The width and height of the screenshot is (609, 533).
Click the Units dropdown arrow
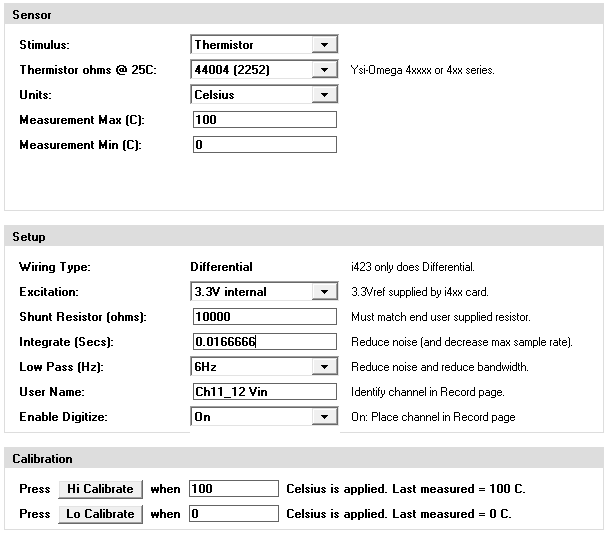324,95
